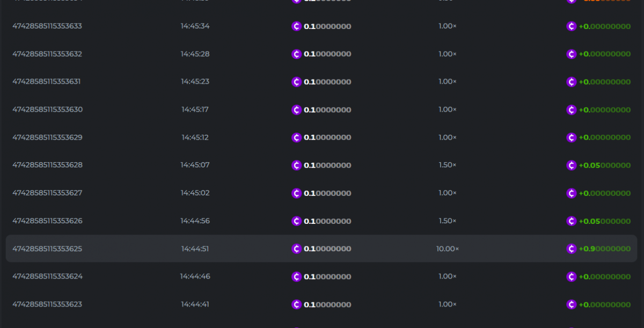
Task: Click the coin icon beside the +0.90000000 profit
Action: (572, 249)
